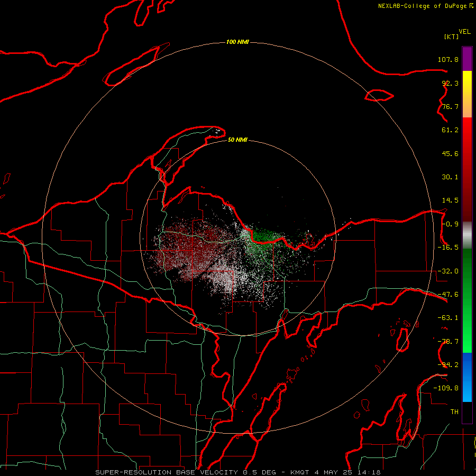This screenshot has height=476, width=476.
Task: Click the -109.8 velocity scale value
Action: pos(446,388)
